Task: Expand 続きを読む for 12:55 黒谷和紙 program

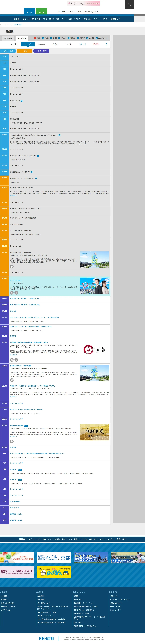Action: 13,196
